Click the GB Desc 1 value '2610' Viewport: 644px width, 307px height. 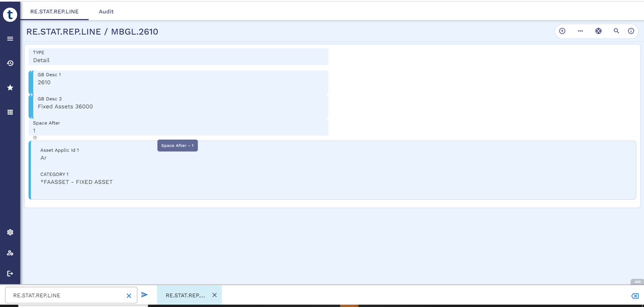pyautogui.click(x=44, y=83)
